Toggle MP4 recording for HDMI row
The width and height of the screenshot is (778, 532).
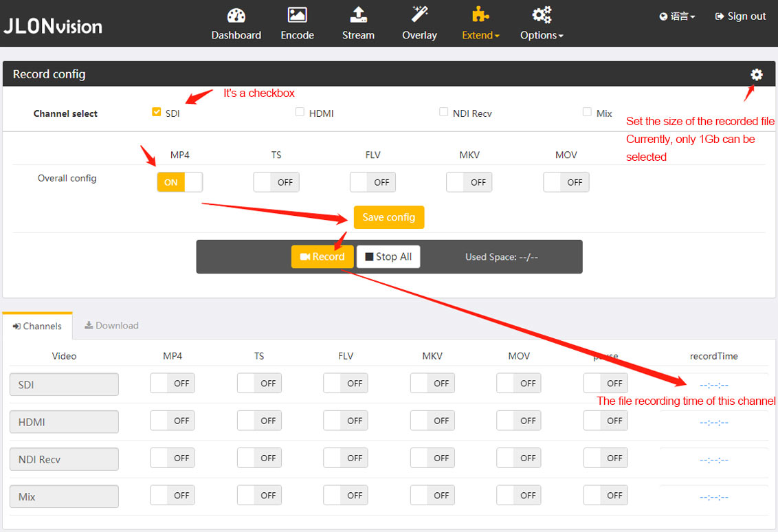click(173, 421)
